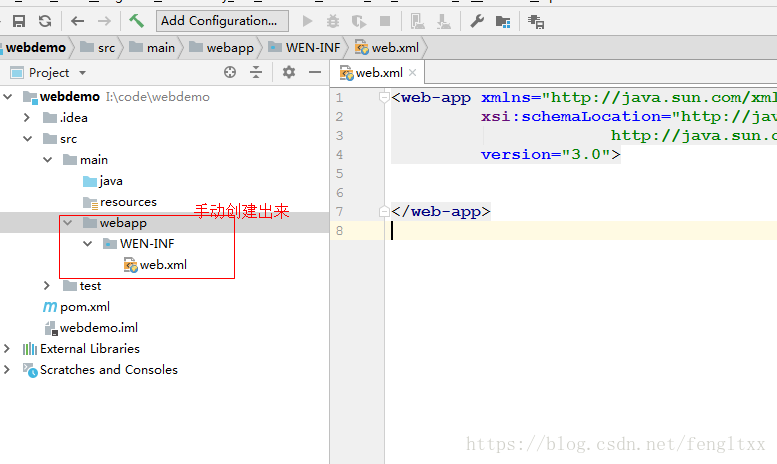
Task: Click main breadcrumb
Action: (x=152, y=48)
